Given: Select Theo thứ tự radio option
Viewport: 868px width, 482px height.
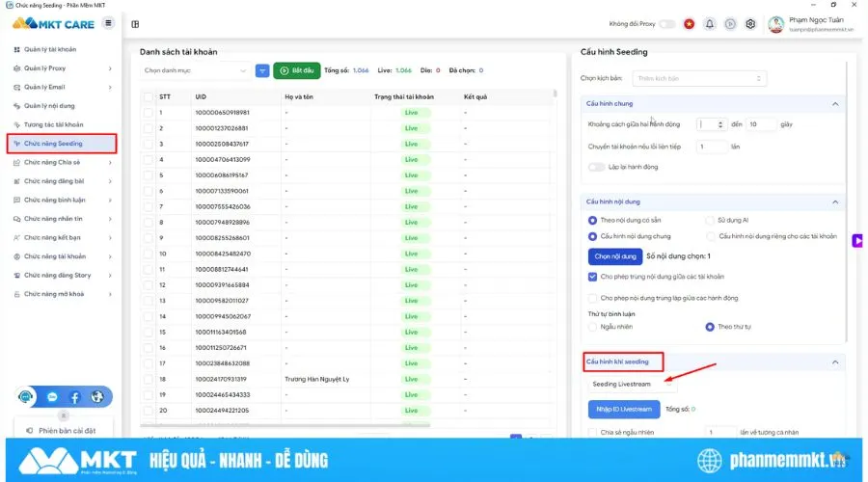Looking at the screenshot, I should (x=710, y=327).
